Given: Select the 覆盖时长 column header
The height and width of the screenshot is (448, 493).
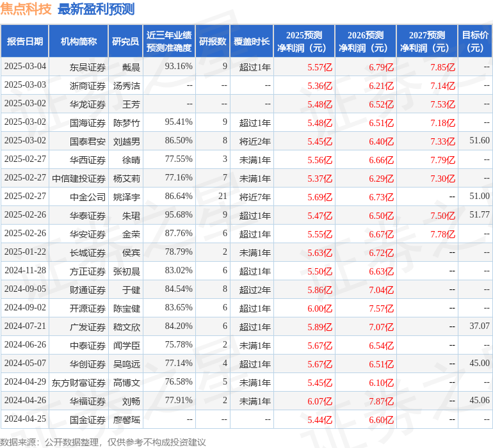Looking at the screenshot, I should pyautogui.click(x=252, y=41).
